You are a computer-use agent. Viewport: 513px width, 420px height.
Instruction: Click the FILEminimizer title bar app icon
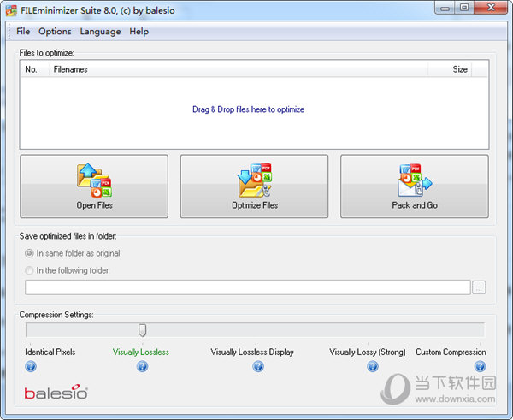pos(11,10)
